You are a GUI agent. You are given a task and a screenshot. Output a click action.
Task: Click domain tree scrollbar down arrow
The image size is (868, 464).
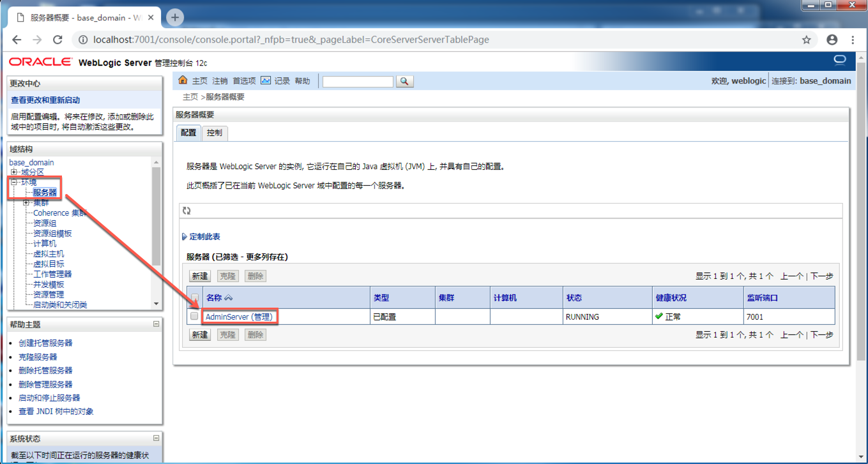pyautogui.click(x=156, y=304)
